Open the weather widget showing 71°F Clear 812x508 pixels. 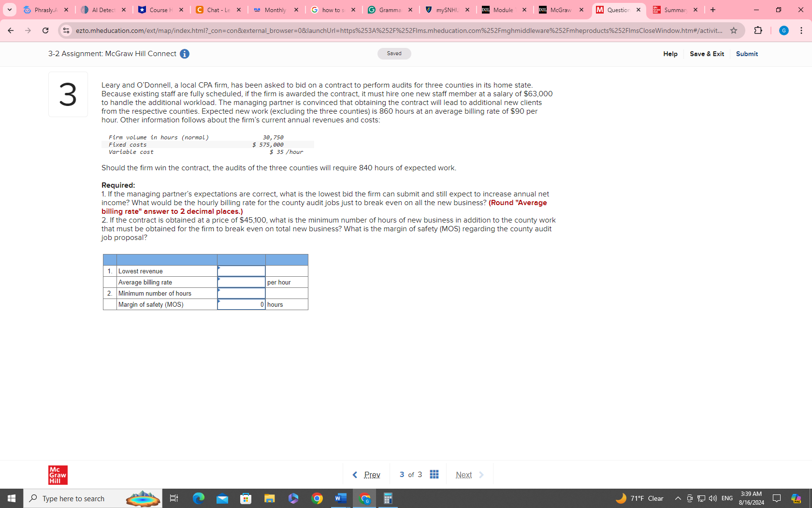(x=639, y=498)
